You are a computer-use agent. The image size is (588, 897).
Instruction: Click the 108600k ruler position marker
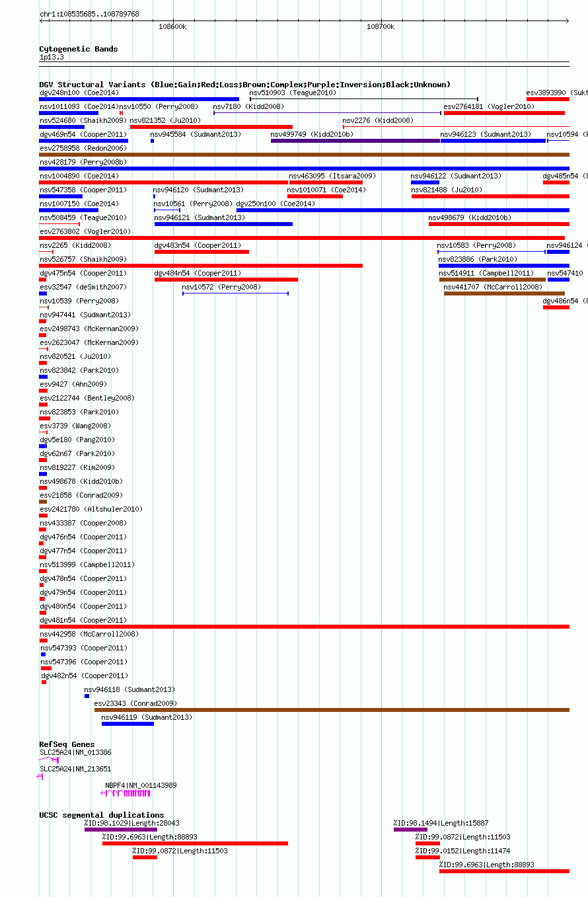coord(172,27)
